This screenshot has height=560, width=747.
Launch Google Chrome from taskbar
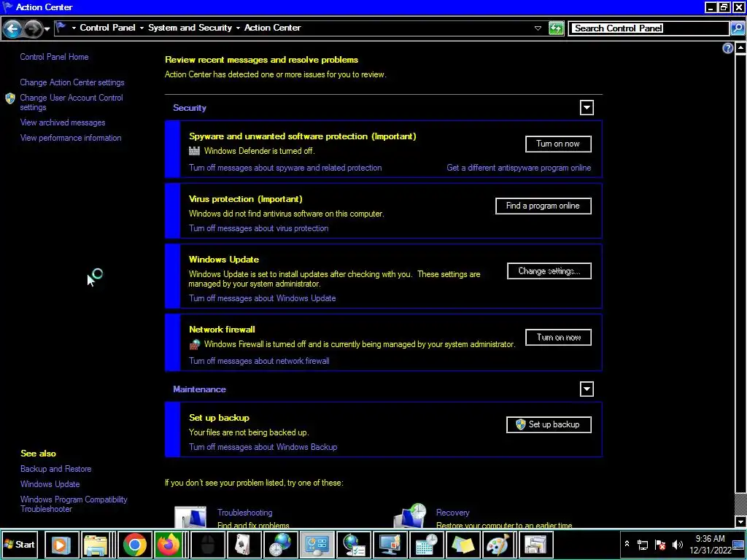click(135, 545)
